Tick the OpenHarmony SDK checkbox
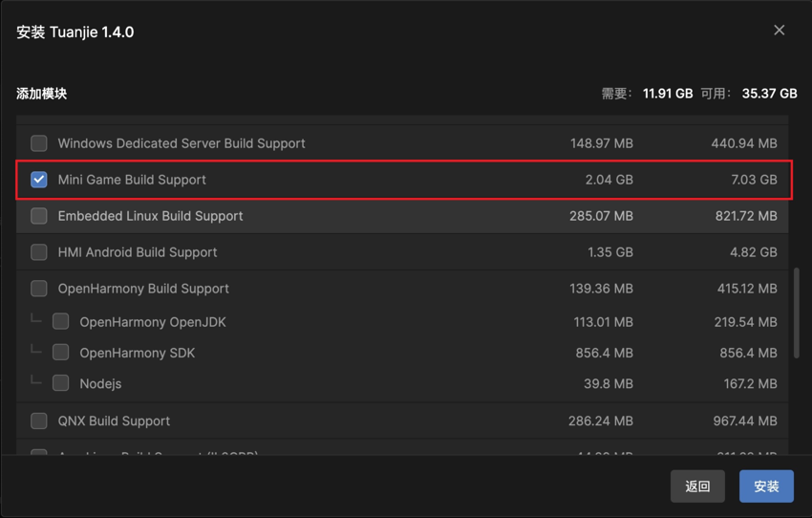Screen dimensions: 812x518 [x=61, y=353]
